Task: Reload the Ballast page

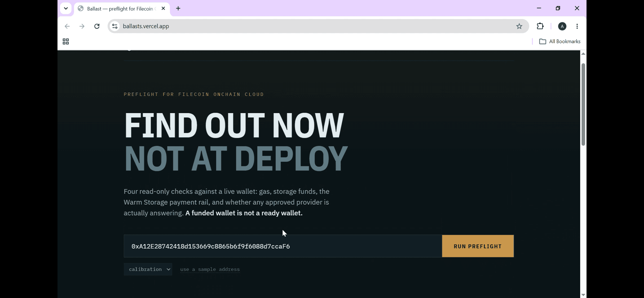Action: pos(97,26)
